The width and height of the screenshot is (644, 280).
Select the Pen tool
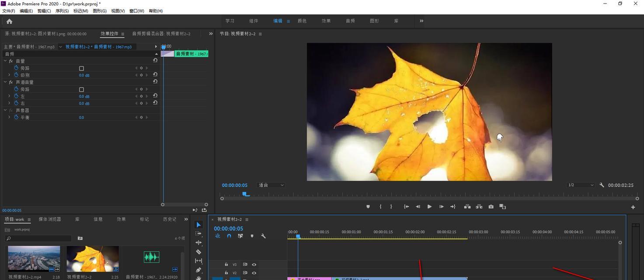click(198, 270)
